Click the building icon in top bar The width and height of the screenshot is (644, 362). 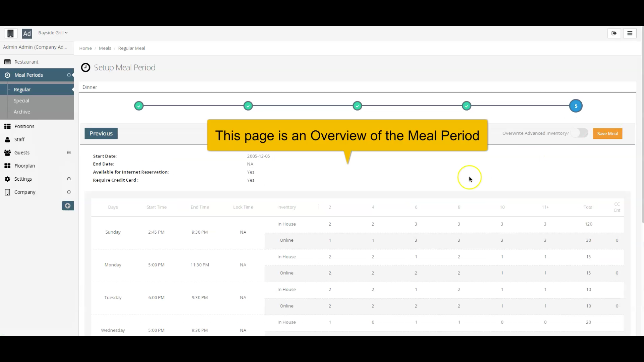[10, 33]
